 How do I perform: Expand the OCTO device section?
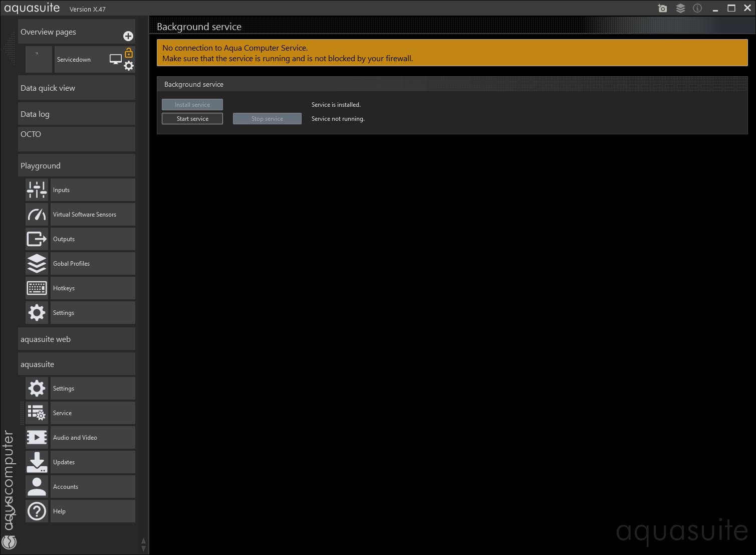(x=77, y=139)
